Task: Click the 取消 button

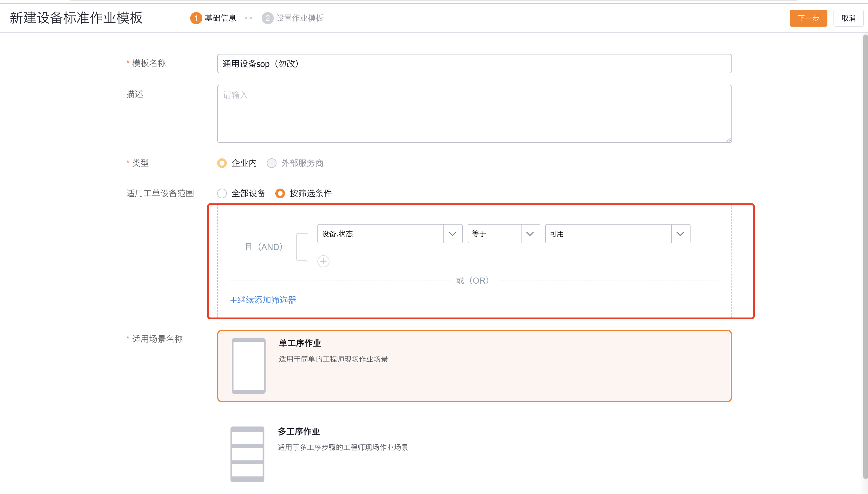Action: tap(849, 18)
